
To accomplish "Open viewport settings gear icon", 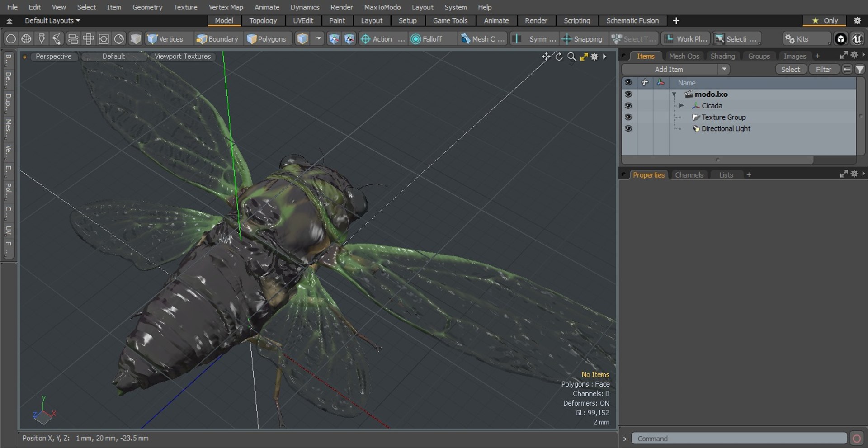I will pyautogui.click(x=594, y=57).
